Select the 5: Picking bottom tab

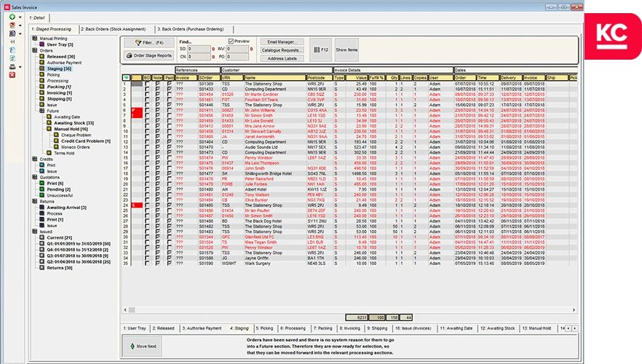(264, 328)
